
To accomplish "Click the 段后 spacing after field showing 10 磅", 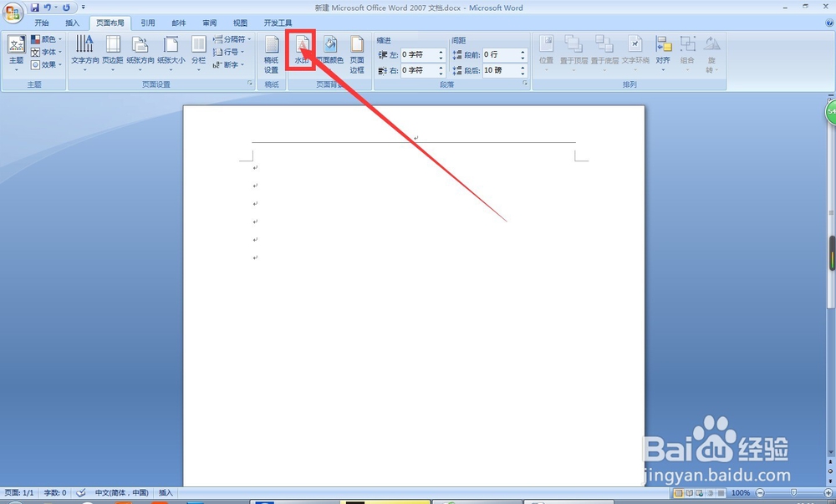I will [x=501, y=70].
